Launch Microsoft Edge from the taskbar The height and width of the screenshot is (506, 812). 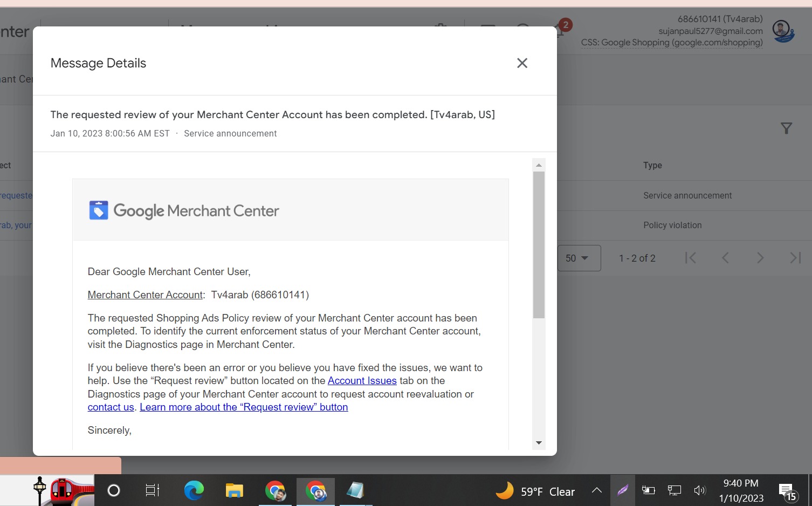[194, 490]
